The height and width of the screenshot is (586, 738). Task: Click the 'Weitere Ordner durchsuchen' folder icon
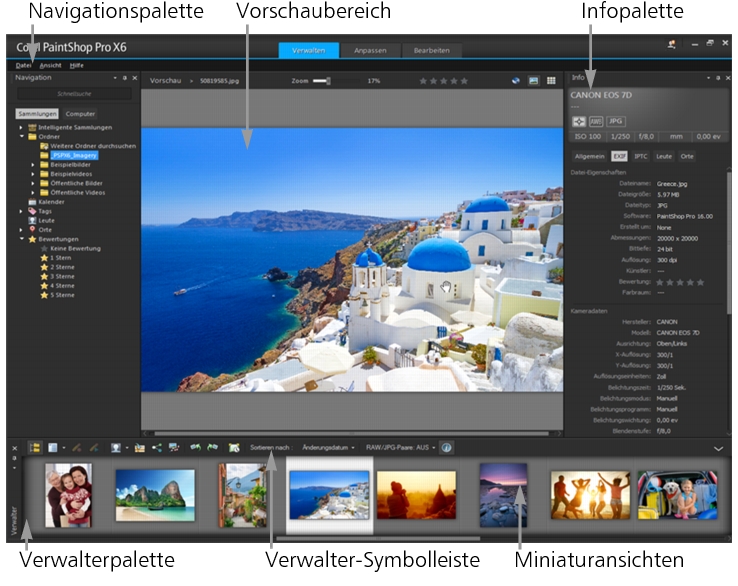pos(44,145)
